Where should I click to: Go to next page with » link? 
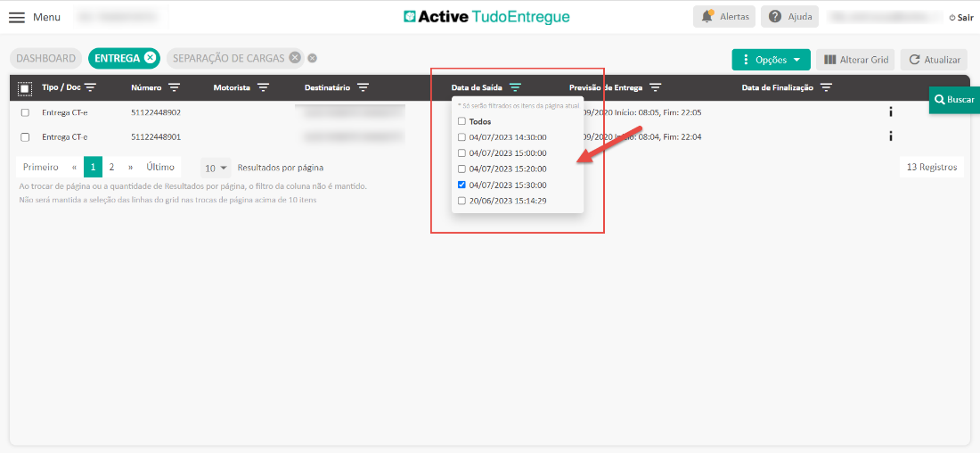[131, 167]
